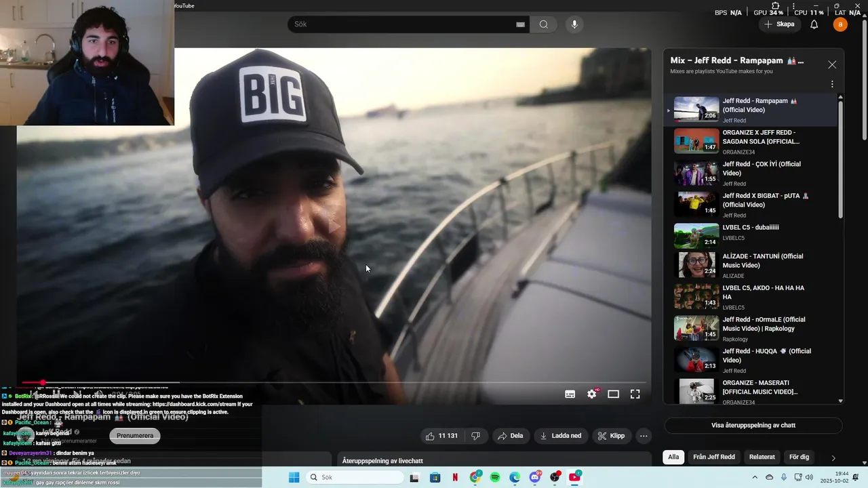
Task: Play Jeff Redd - ÇOK İYİ from playlist
Action: pyautogui.click(x=751, y=173)
